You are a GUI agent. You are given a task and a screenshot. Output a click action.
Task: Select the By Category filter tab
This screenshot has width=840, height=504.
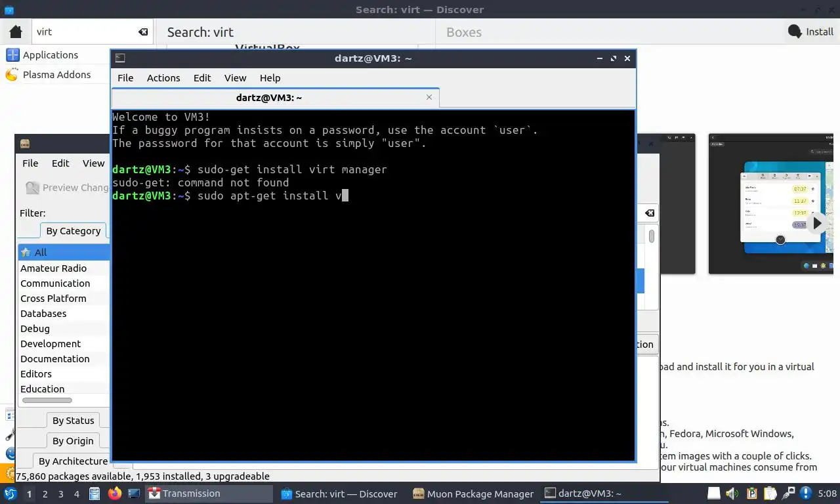pyautogui.click(x=73, y=231)
